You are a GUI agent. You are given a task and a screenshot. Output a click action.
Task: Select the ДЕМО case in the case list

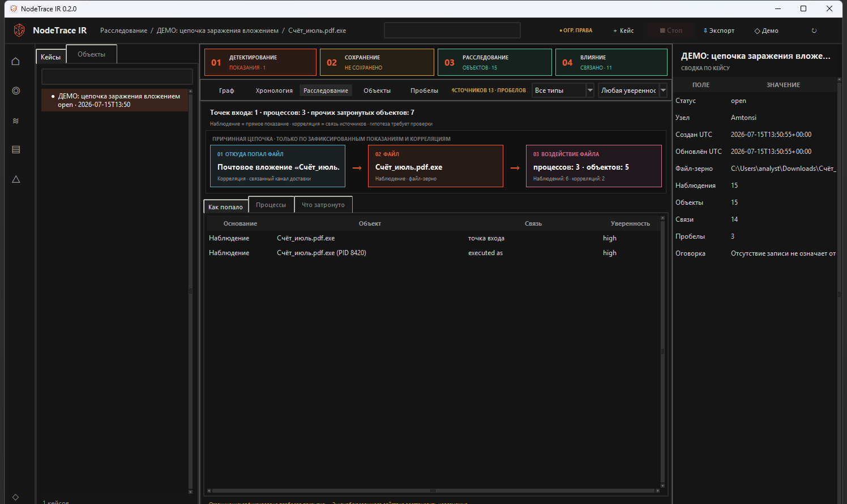pos(115,100)
